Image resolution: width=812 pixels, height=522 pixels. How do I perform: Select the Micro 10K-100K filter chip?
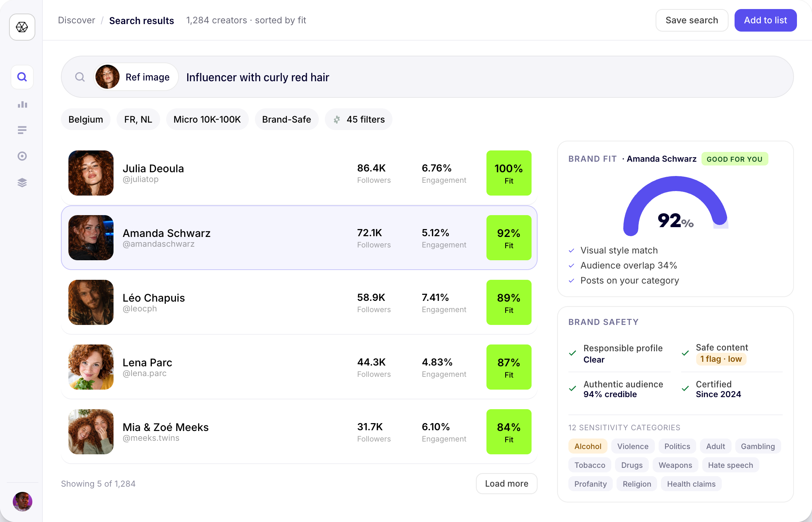tap(207, 119)
